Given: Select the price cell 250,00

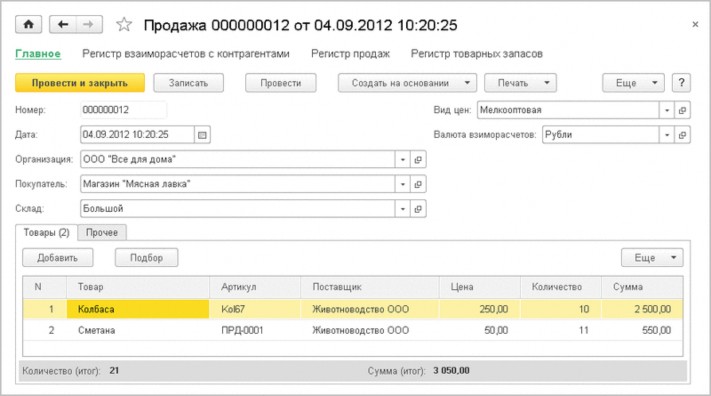Looking at the screenshot, I should point(479,309).
